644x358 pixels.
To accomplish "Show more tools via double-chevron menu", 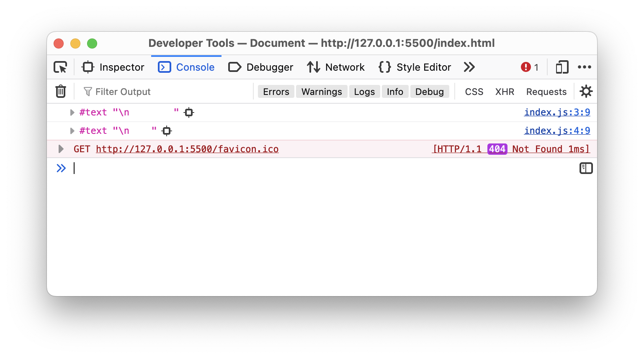I will pyautogui.click(x=469, y=67).
